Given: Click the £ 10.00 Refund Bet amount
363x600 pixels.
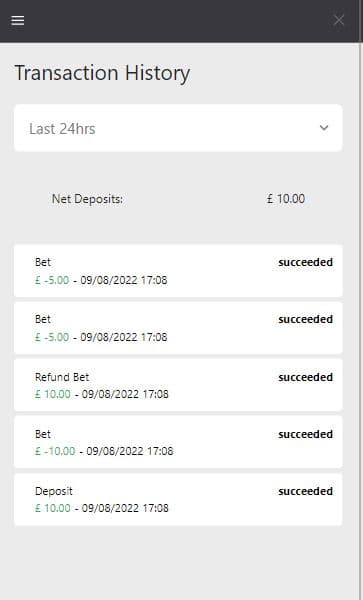Looking at the screenshot, I should pos(53,394).
